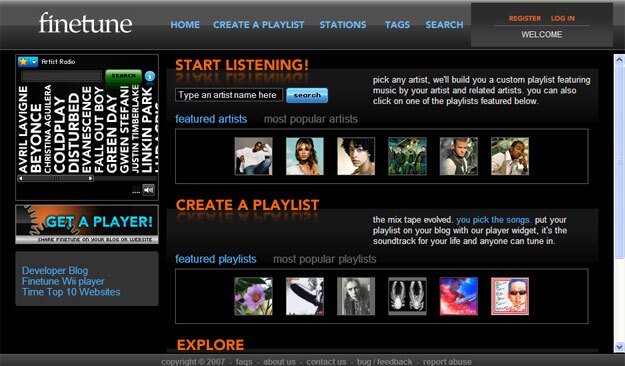
Task: Click the REGISTER link
Action: point(525,18)
